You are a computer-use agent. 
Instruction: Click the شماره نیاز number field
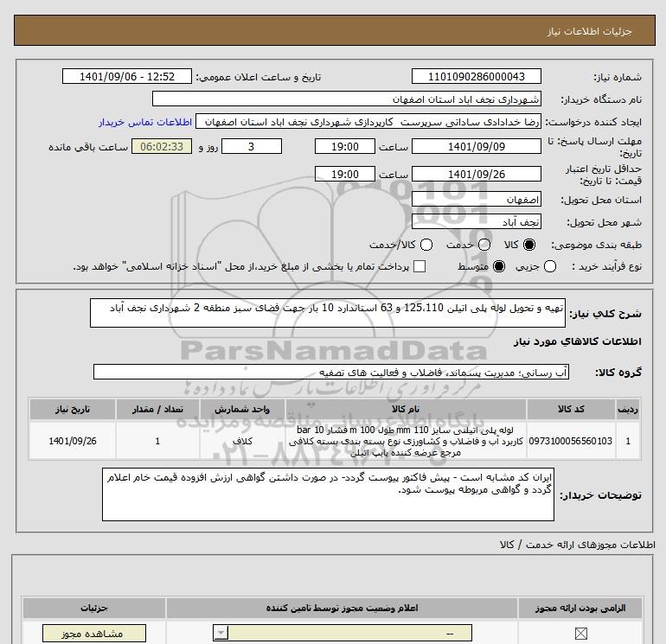(476, 77)
